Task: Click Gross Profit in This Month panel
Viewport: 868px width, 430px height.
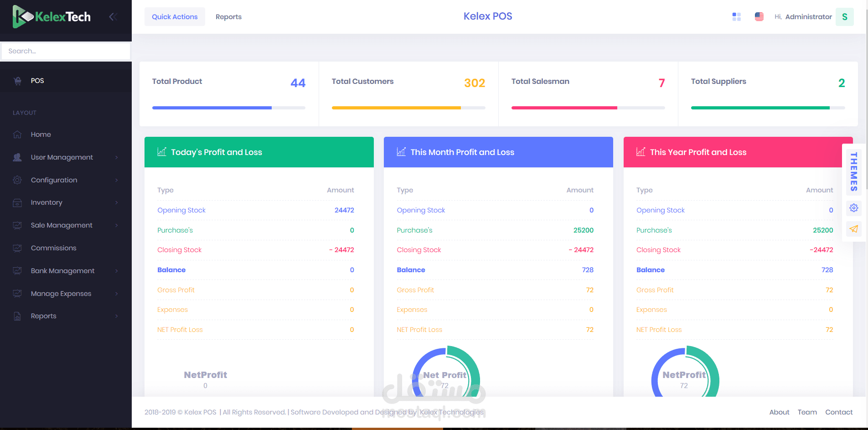Action: tap(415, 290)
